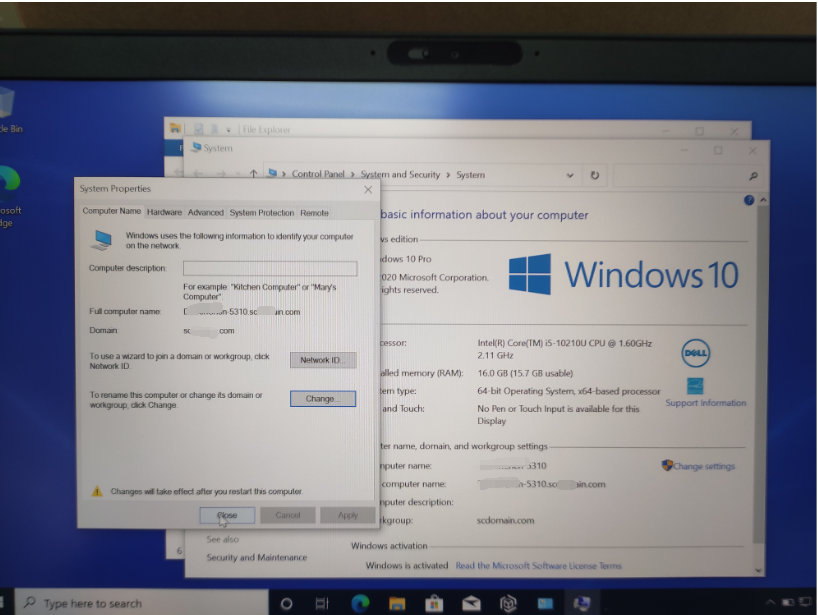Viewport: 818px width, 615px height.
Task: Open File Explorer from the taskbar
Action: (x=397, y=604)
